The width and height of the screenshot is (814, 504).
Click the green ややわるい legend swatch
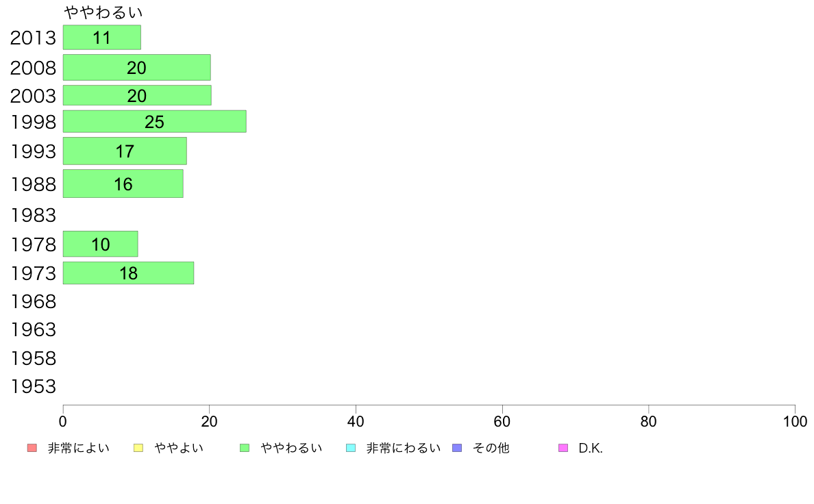pyautogui.click(x=245, y=448)
